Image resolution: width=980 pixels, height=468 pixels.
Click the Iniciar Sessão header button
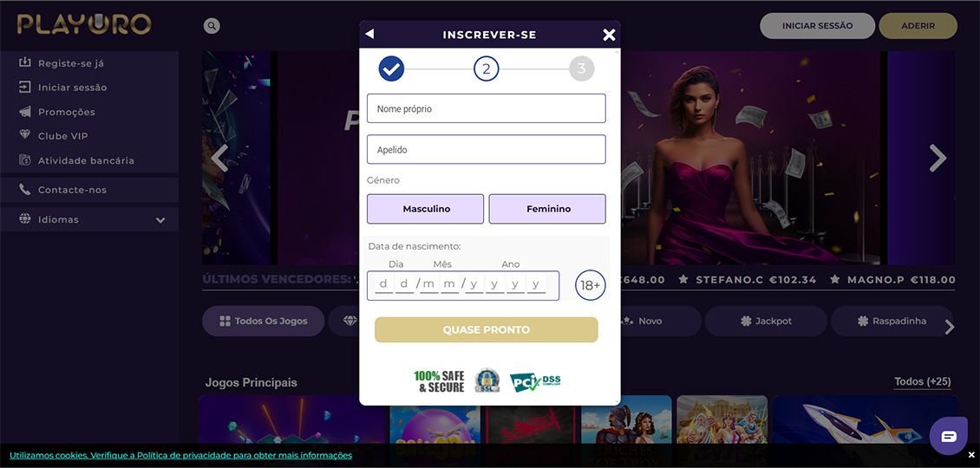coord(817,26)
